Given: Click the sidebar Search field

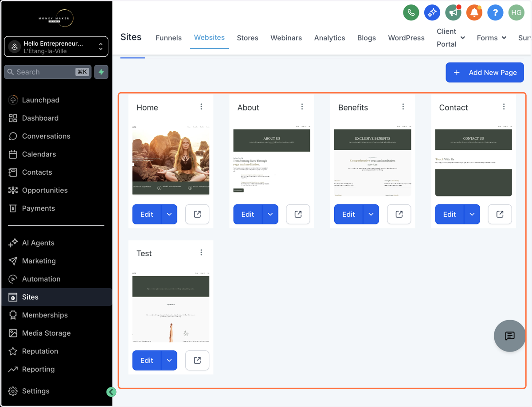Looking at the screenshot, I should 48,72.
